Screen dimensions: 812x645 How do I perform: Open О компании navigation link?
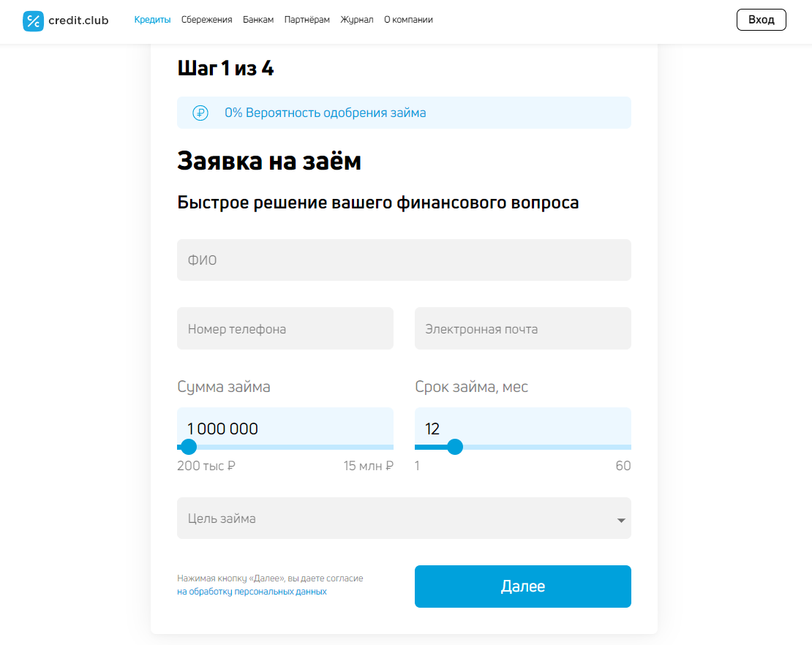(x=408, y=20)
